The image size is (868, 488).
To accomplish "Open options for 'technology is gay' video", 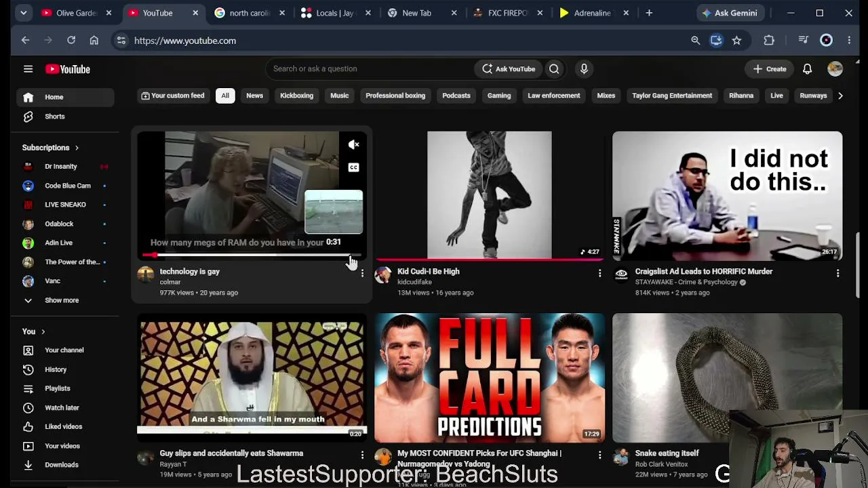I will (x=362, y=273).
